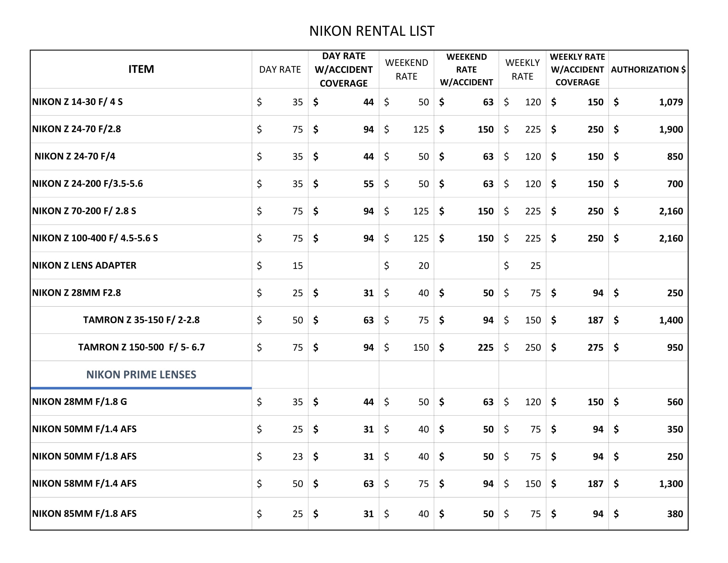Click authorization 1,400 for Tamron 35-150
This screenshot has height=563, width=728.
click(671, 320)
